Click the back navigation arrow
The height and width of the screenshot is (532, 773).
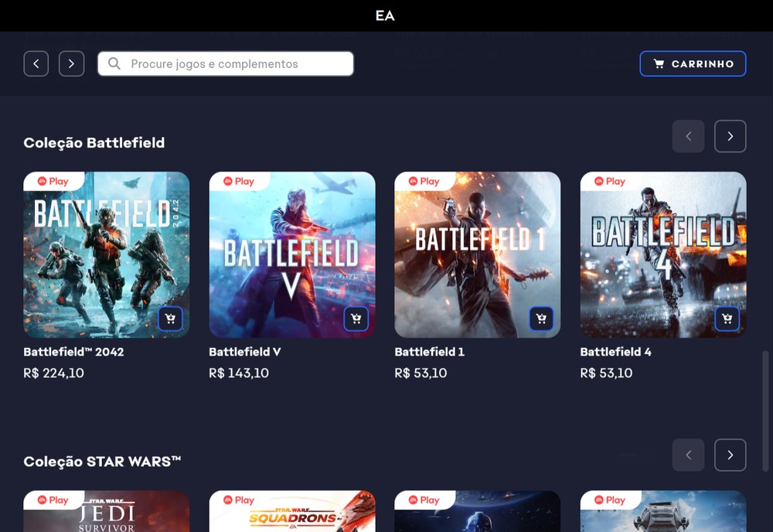pyautogui.click(x=36, y=63)
